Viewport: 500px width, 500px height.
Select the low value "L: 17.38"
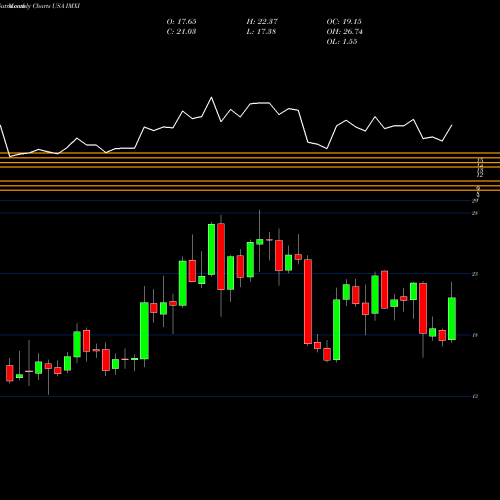(x=261, y=32)
